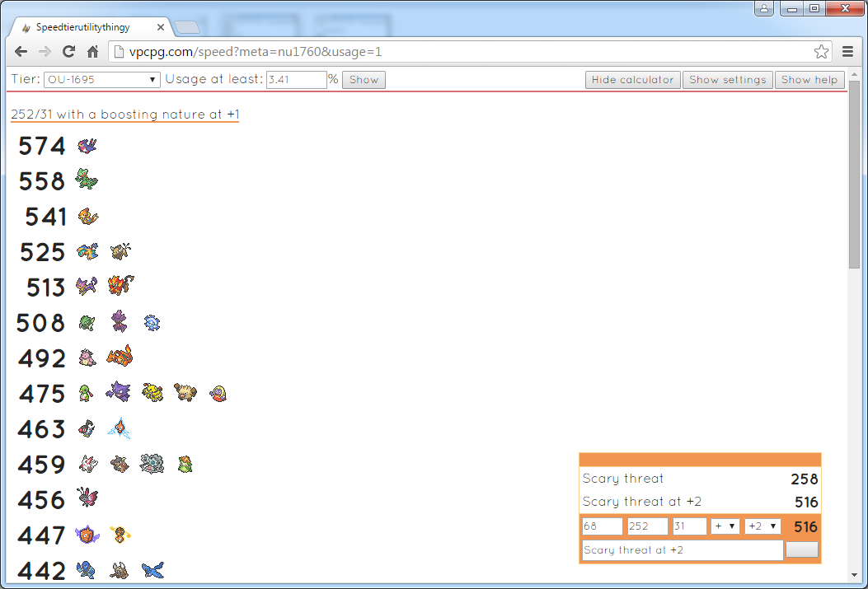Click the speed value 574
Screen dimensions: 868x589
pos(42,146)
